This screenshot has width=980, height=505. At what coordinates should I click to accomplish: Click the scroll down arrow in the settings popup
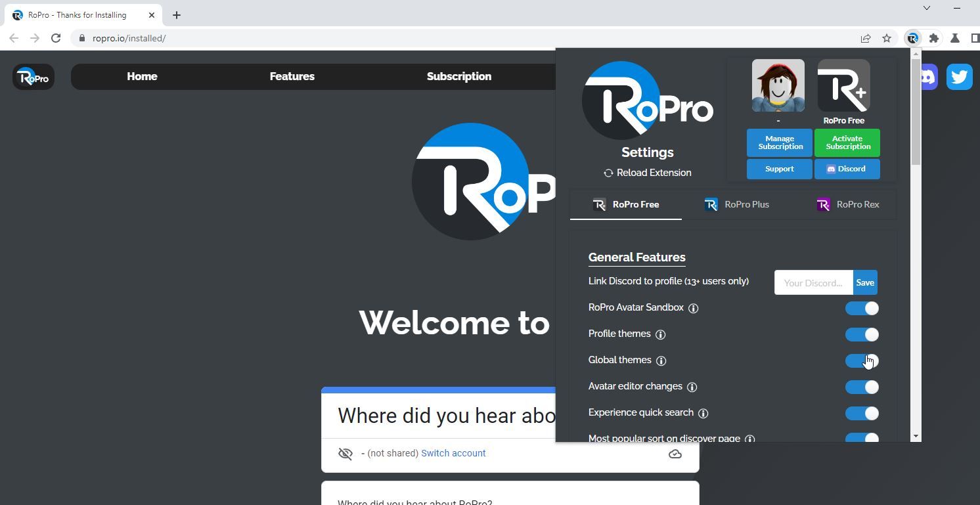(916, 436)
